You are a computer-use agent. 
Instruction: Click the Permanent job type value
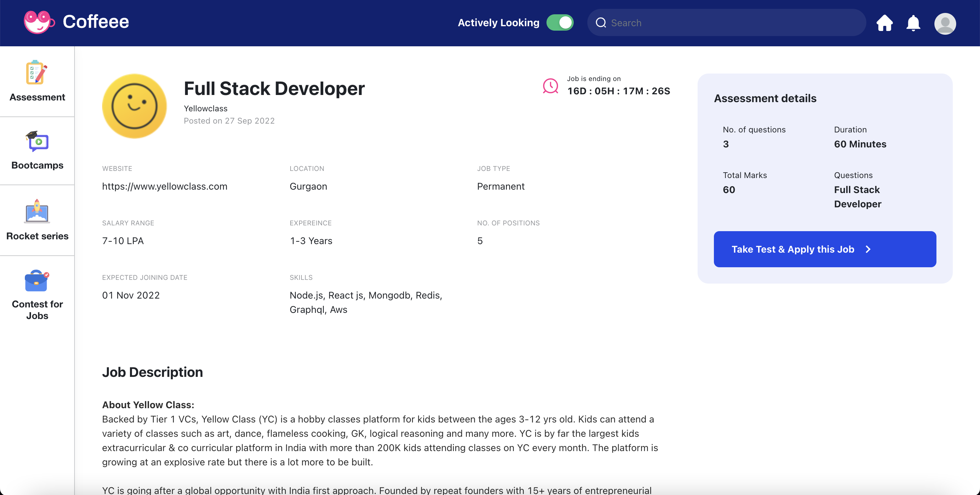coord(501,187)
